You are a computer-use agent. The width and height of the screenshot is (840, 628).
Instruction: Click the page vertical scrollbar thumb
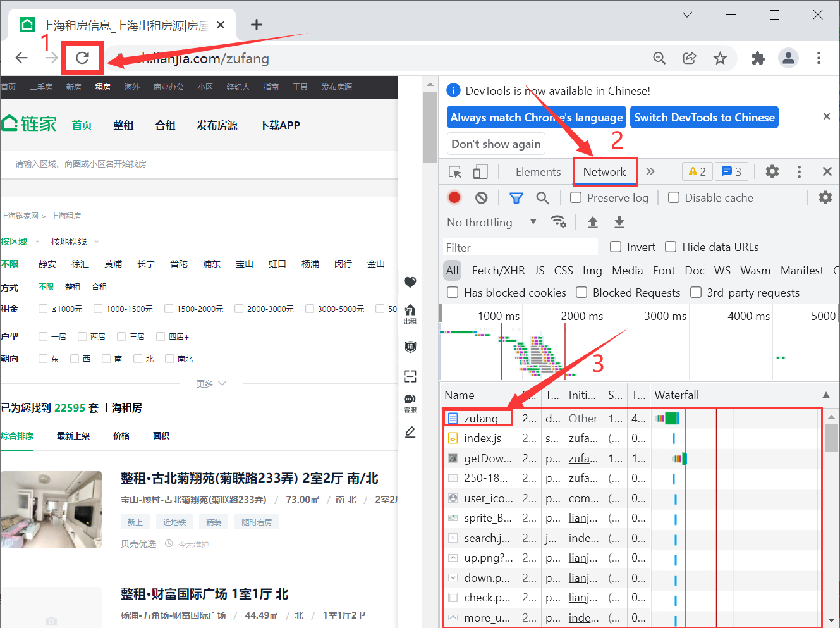tap(430, 126)
